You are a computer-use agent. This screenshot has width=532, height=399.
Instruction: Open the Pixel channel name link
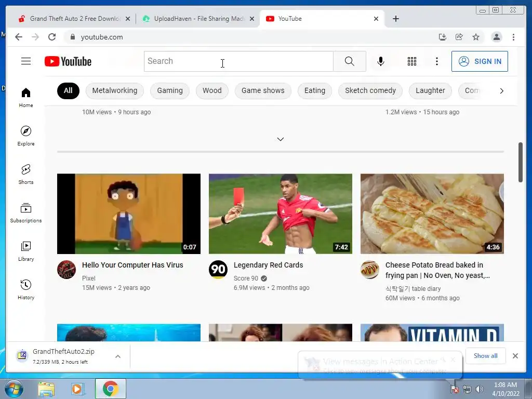(x=88, y=278)
